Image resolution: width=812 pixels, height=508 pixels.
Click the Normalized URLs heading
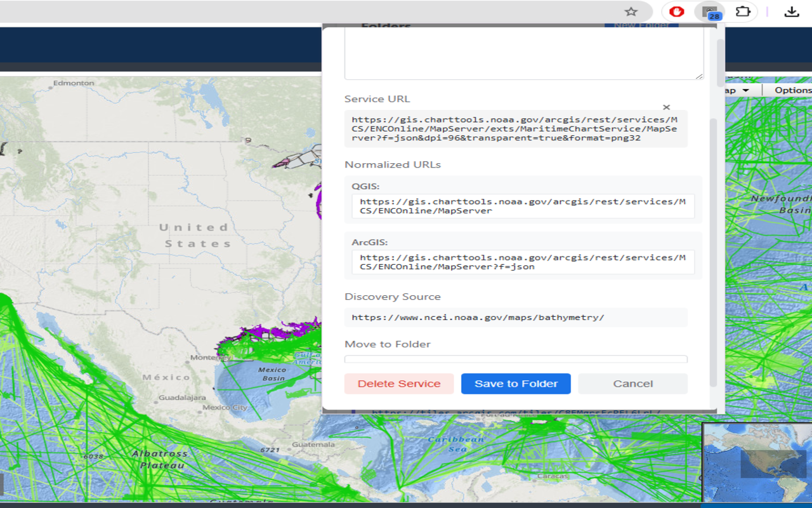[393, 164]
